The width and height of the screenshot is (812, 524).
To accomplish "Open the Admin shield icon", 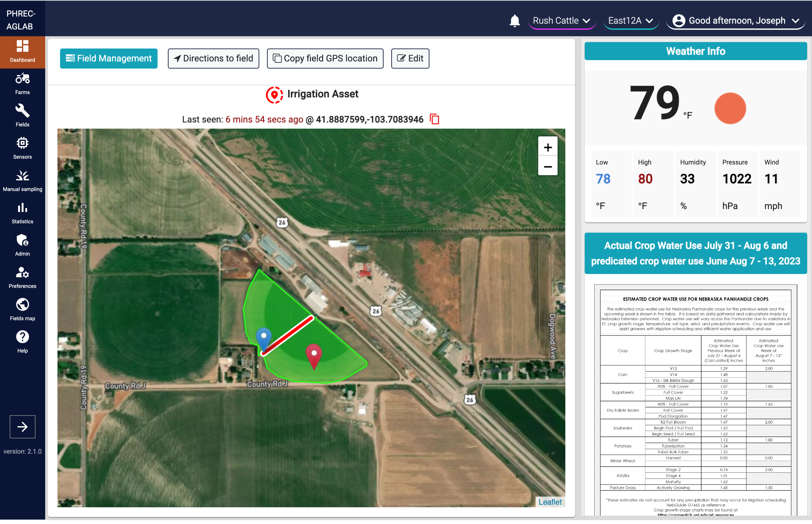I will click(x=23, y=246).
